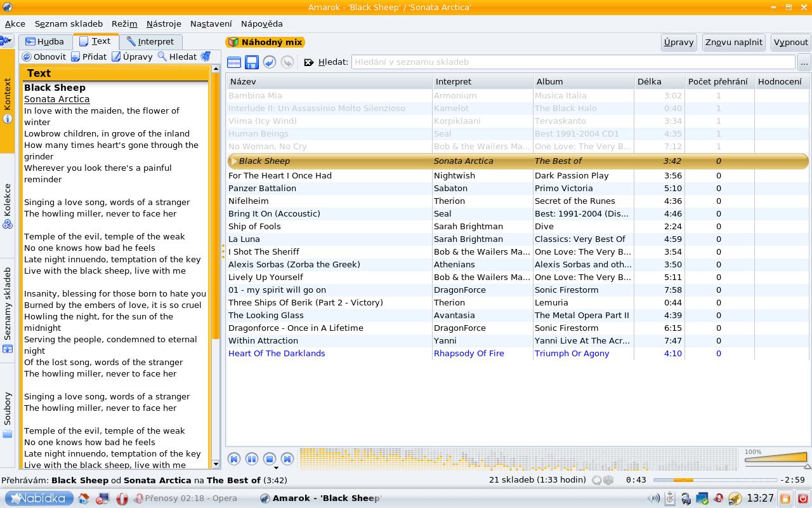812x508 pixels.
Task: Toggle repeat mode icon in status bar
Action: coord(596,480)
